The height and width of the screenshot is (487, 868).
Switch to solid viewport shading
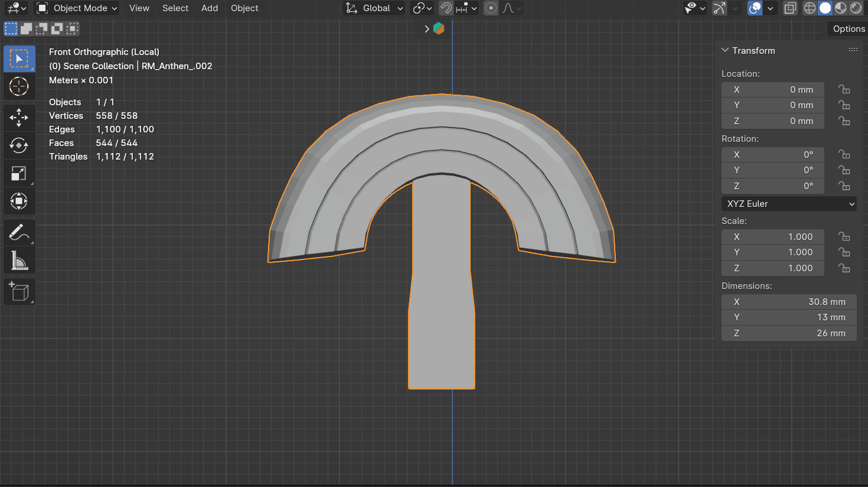pyautogui.click(x=825, y=8)
